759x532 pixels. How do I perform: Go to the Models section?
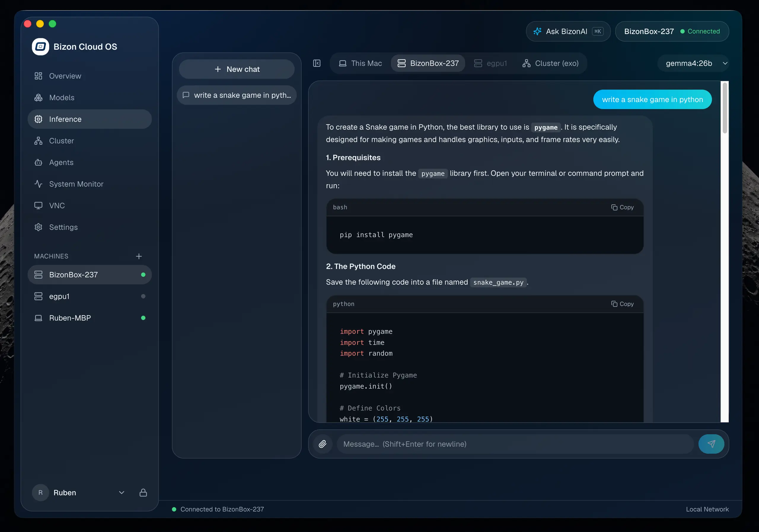tap(90, 97)
